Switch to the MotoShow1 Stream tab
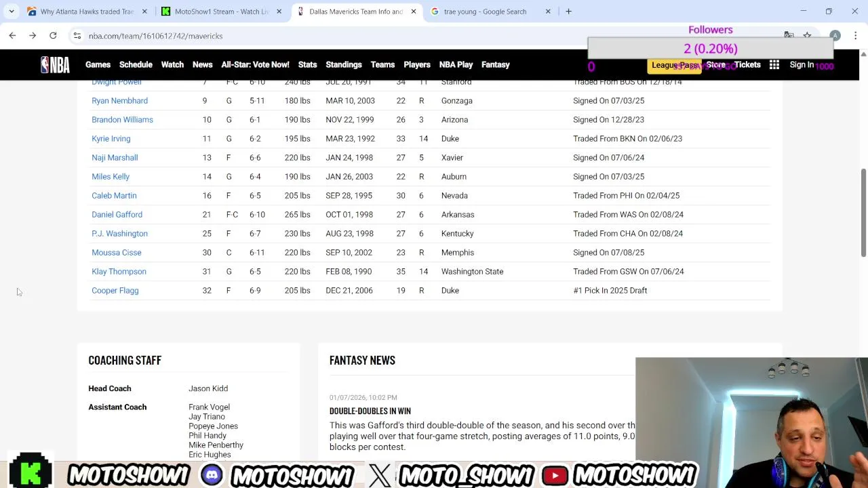This screenshot has height=488, width=868. (x=221, y=12)
